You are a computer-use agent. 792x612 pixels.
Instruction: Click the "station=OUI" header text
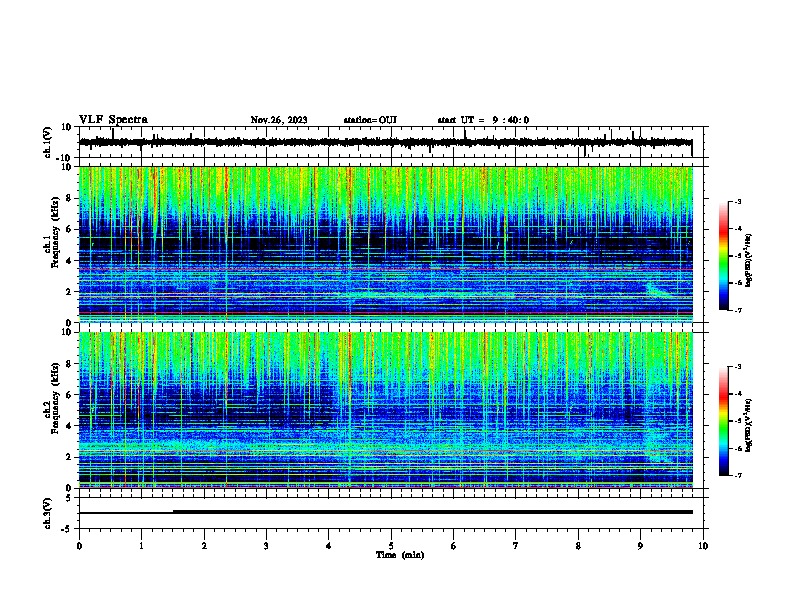click(370, 120)
